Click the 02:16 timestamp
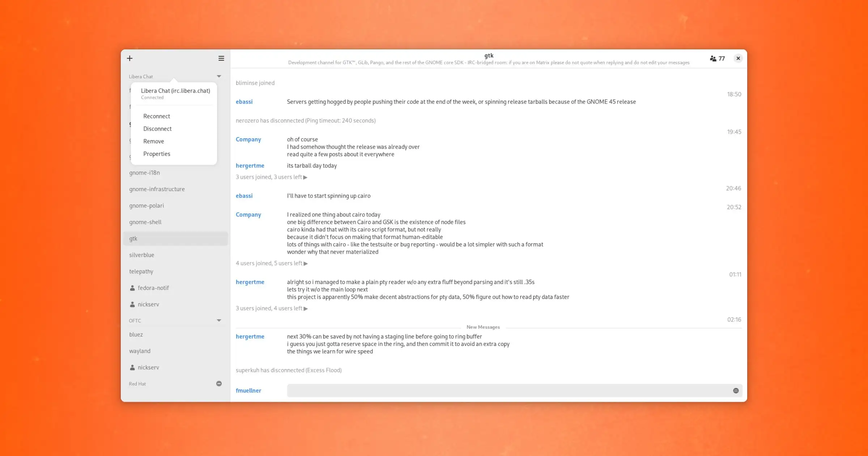The width and height of the screenshot is (868, 456). [x=734, y=320]
